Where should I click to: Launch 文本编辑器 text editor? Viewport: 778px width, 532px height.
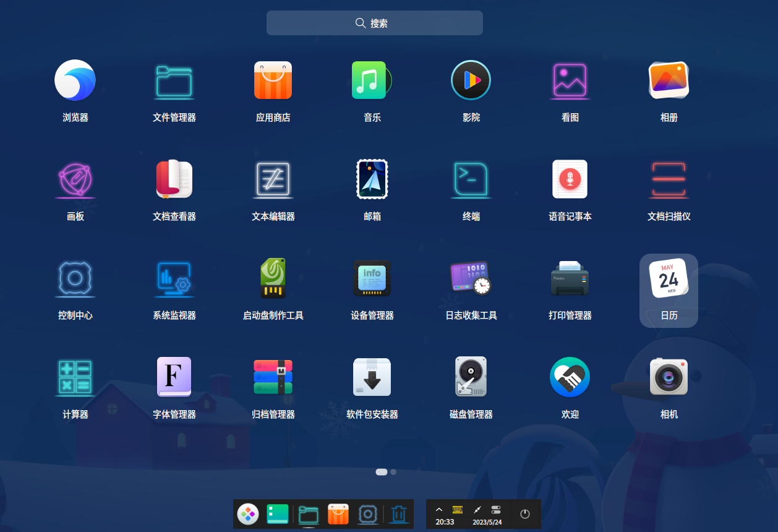(273, 179)
